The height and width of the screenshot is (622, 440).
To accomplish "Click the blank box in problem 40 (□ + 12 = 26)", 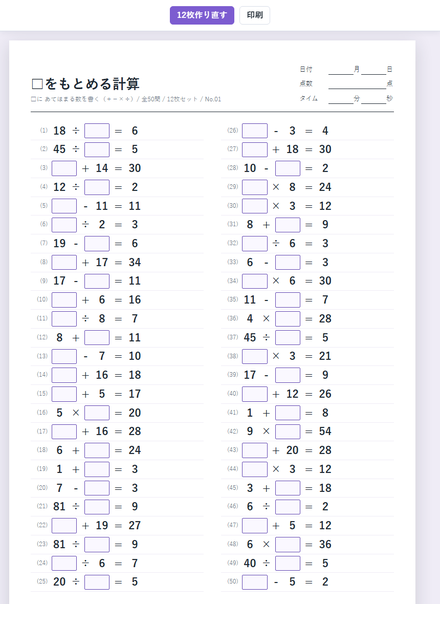I will (255, 394).
